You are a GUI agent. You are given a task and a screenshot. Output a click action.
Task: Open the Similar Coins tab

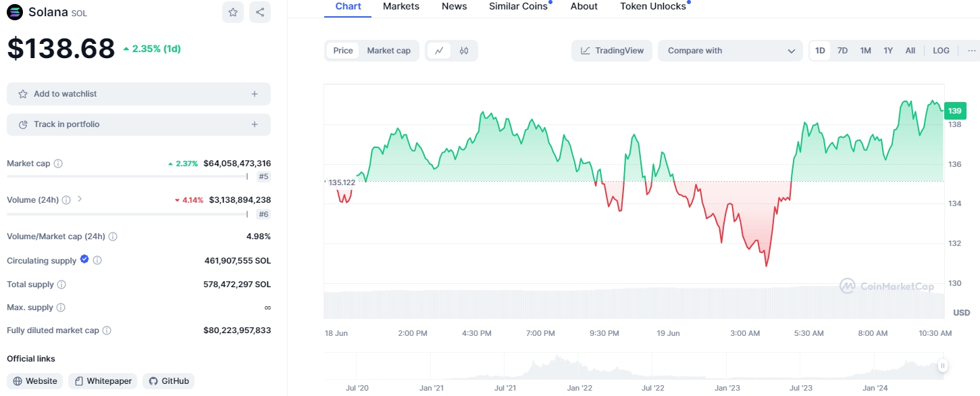[519, 7]
